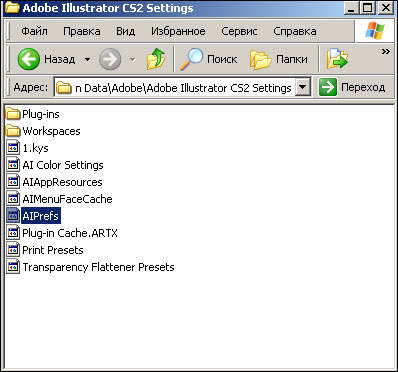
Task: Click the title bar folder icon
Action: point(12,8)
